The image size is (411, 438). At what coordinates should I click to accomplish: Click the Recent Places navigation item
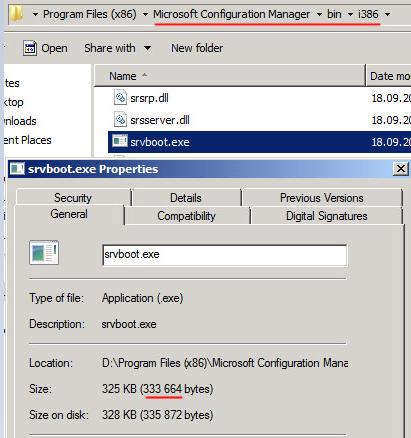click(x=28, y=140)
